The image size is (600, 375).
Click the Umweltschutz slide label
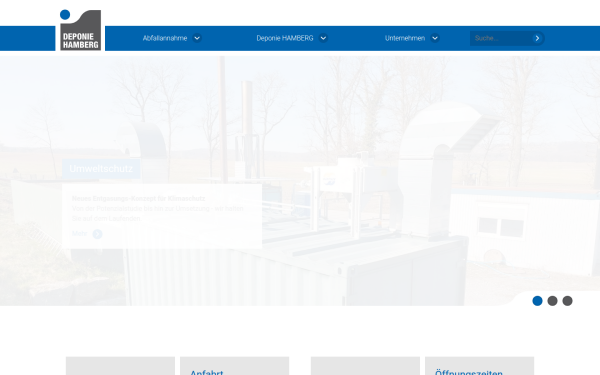pyautogui.click(x=101, y=169)
